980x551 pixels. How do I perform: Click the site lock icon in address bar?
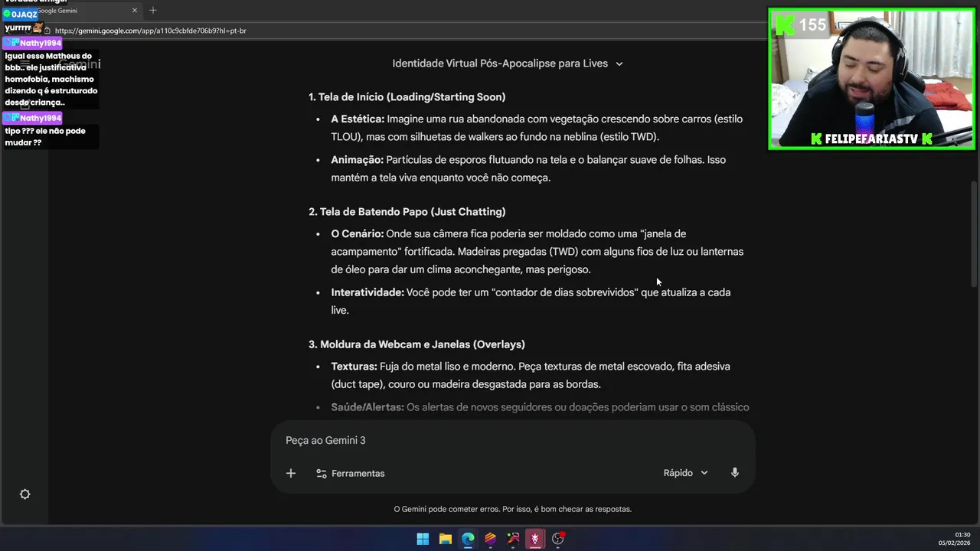click(x=47, y=31)
